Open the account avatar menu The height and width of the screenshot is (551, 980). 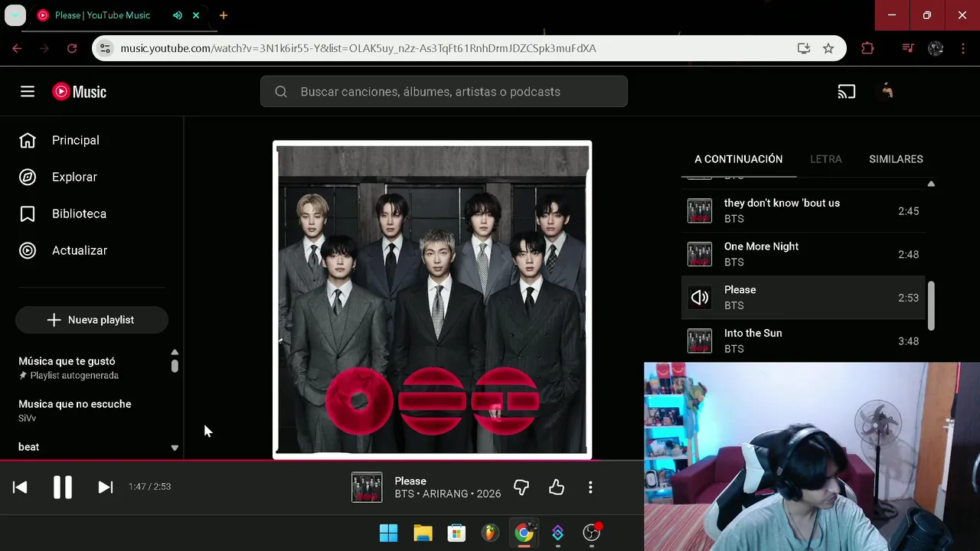[x=887, y=92]
